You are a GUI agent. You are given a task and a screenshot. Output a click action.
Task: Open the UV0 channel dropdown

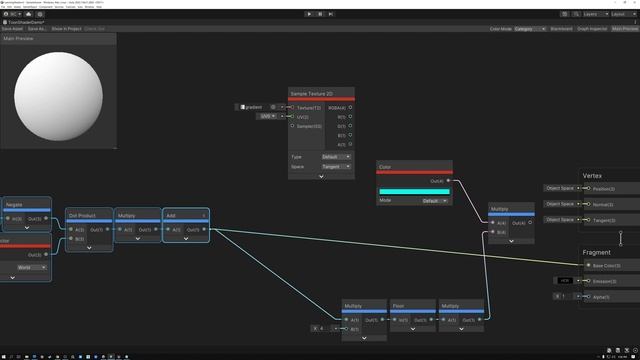click(x=267, y=116)
